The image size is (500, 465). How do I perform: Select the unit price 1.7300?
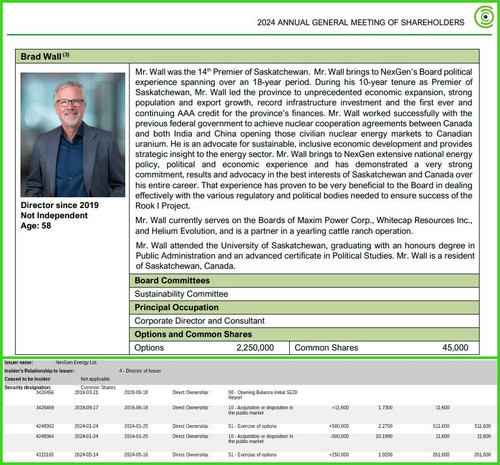pos(385,408)
